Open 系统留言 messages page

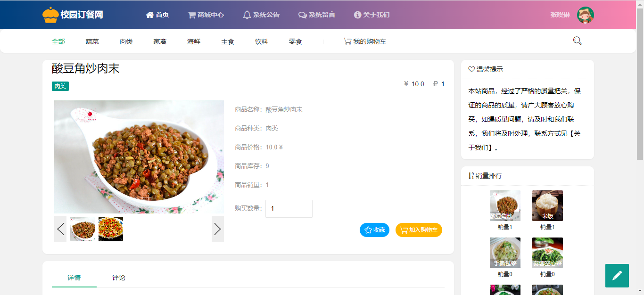point(317,15)
